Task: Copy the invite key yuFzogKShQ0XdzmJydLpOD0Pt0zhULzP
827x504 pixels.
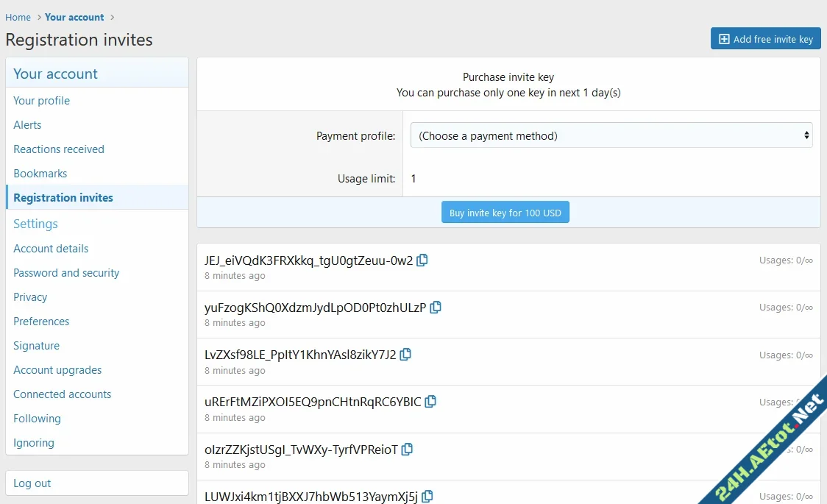Action: click(436, 307)
